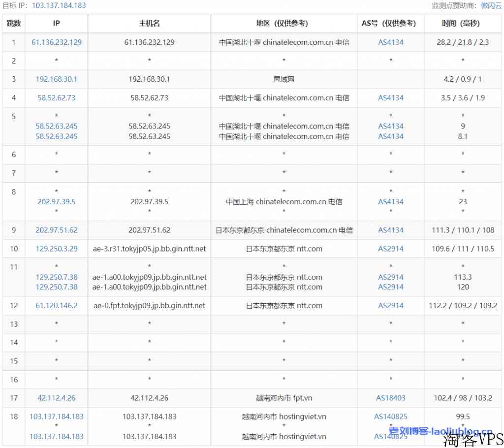Open IP link 61.120.146.2 in hop 12
Image resolution: width=504 pixels, height=448 pixels.
click(57, 306)
